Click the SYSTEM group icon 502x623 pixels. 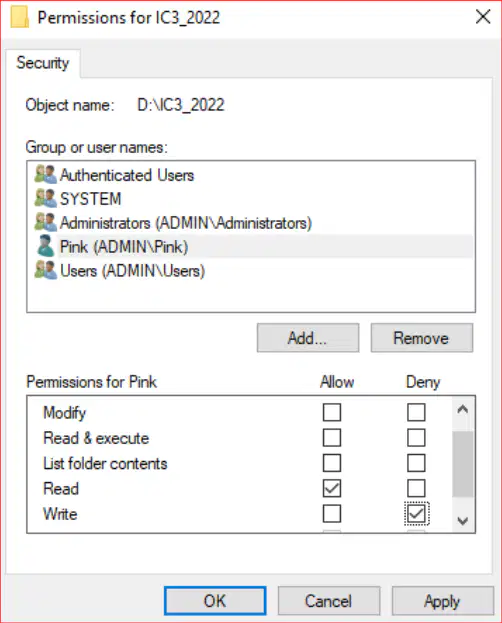coord(45,198)
